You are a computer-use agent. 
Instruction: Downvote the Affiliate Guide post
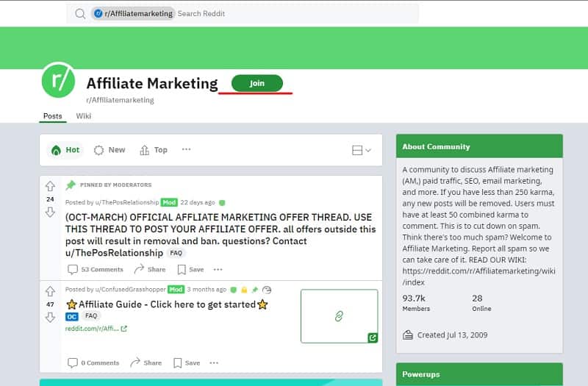point(50,317)
